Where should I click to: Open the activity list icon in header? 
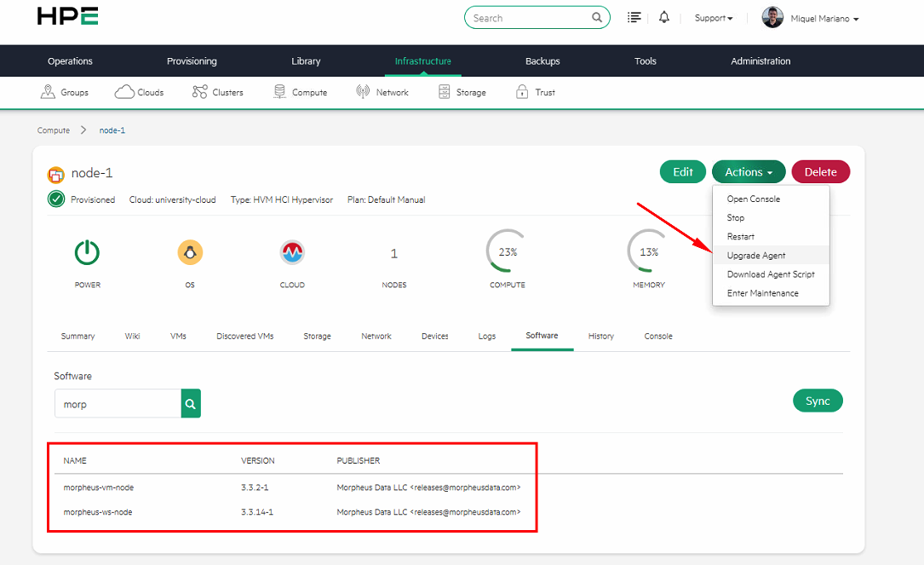click(634, 18)
